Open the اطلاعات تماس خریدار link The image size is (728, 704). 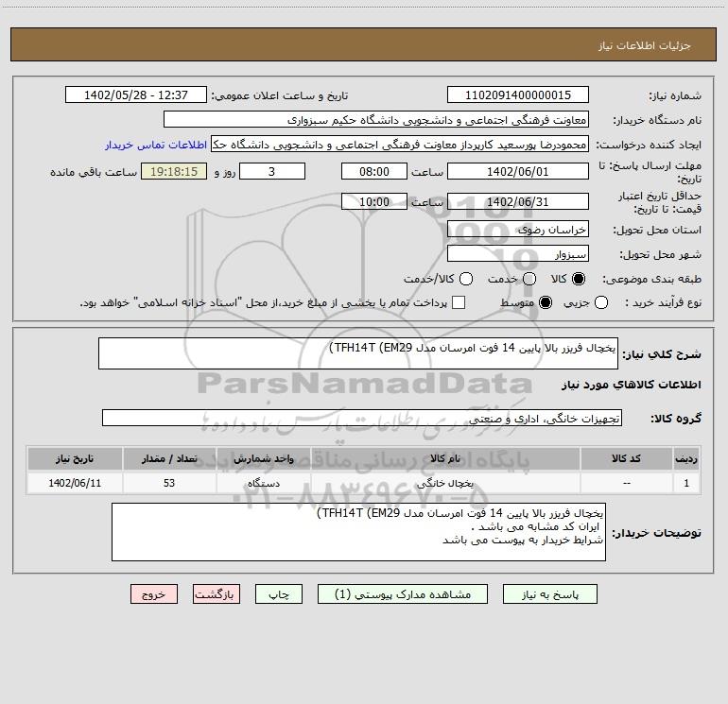point(156,145)
